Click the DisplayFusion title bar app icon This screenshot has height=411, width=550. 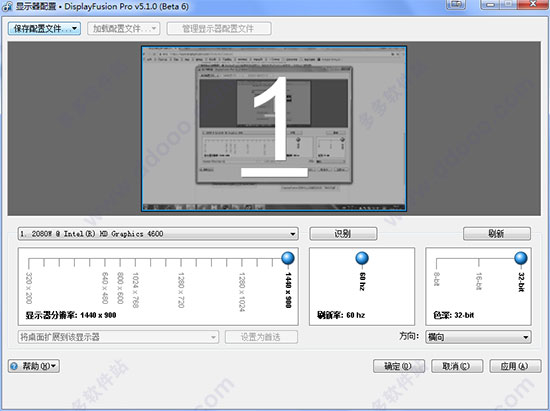point(7,6)
